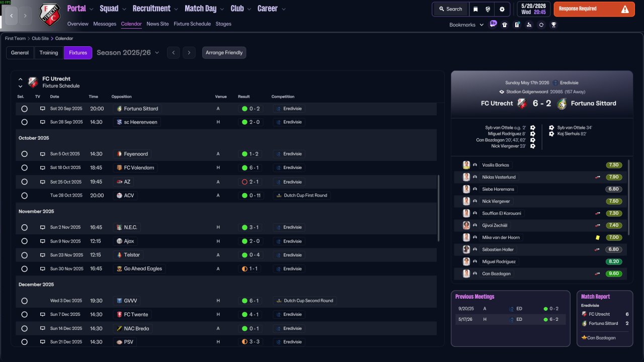
Task: Select the ACV fixture radio button
Action: (x=24, y=196)
